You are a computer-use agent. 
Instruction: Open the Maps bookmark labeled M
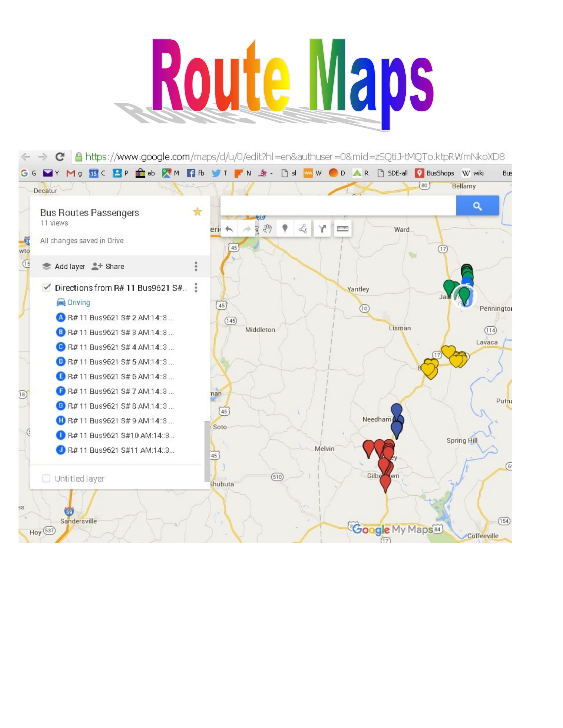170,173
